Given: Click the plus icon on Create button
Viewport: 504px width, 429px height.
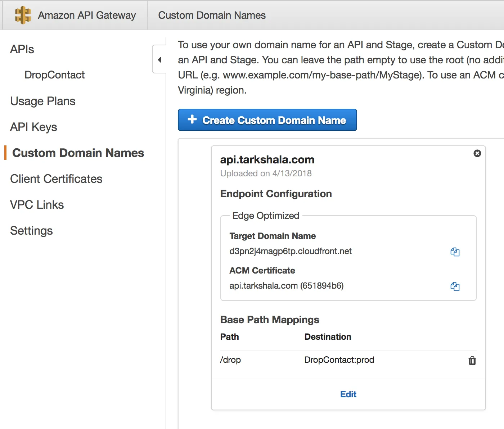Looking at the screenshot, I should 192,119.
